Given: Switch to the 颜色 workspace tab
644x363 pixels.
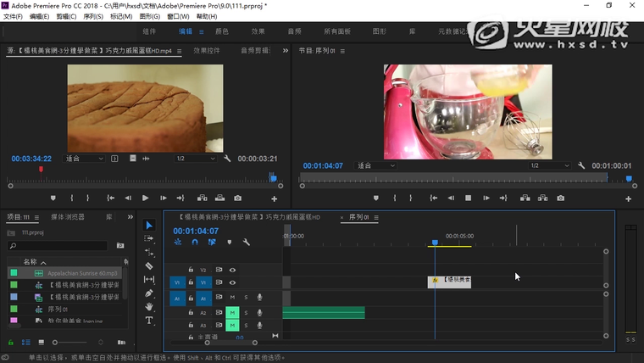Looking at the screenshot, I should (222, 31).
